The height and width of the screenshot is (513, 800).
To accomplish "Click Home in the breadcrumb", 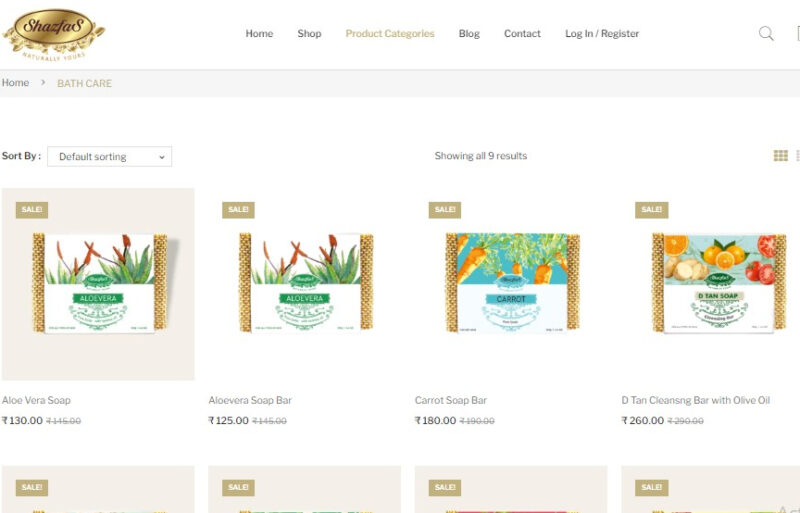I will coord(15,83).
